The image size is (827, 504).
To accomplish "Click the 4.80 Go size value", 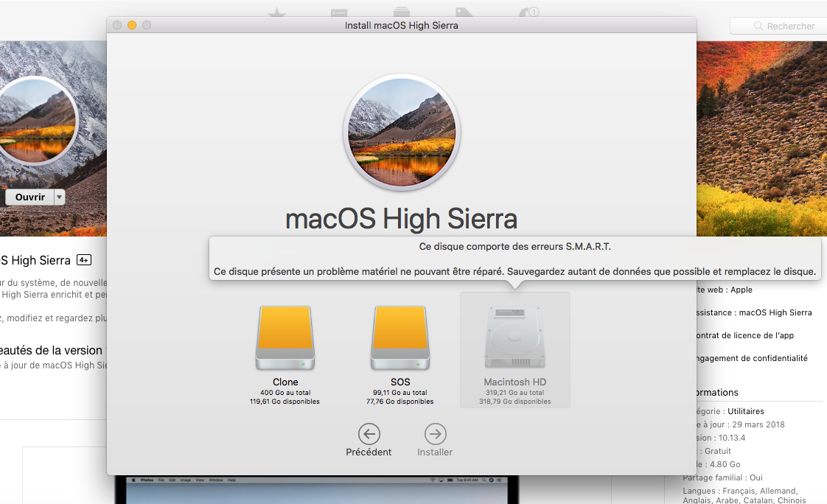I will [725, 464].
